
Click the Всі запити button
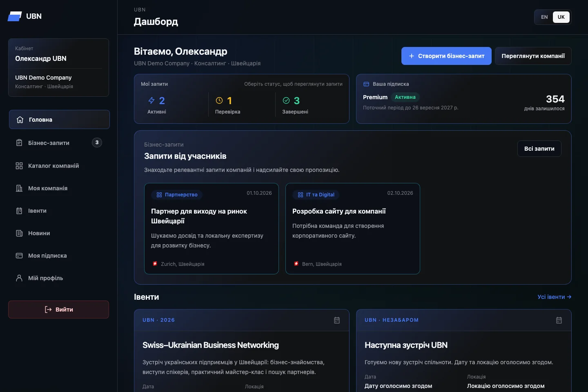point(539,149)
